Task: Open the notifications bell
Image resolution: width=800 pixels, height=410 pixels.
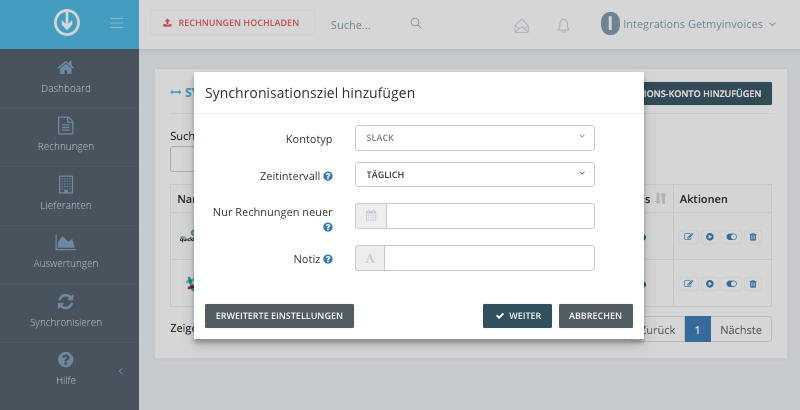Action: [x=563, y=25]
